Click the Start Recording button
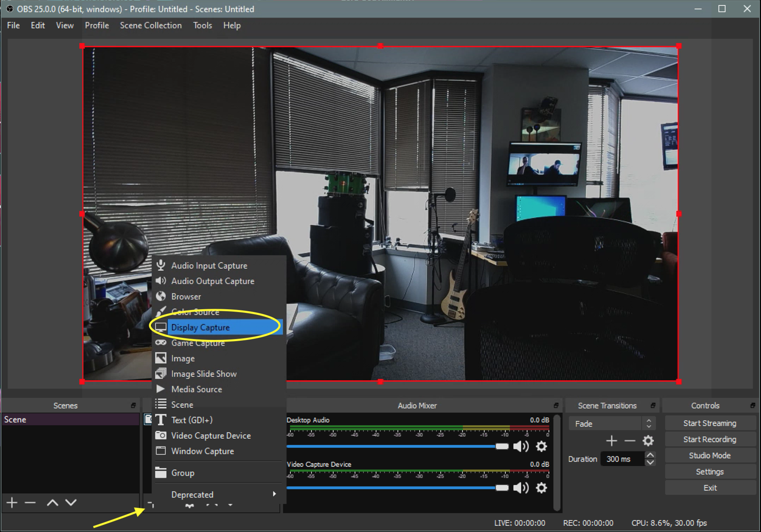This screenshot has height=532, width=761. 710,440
